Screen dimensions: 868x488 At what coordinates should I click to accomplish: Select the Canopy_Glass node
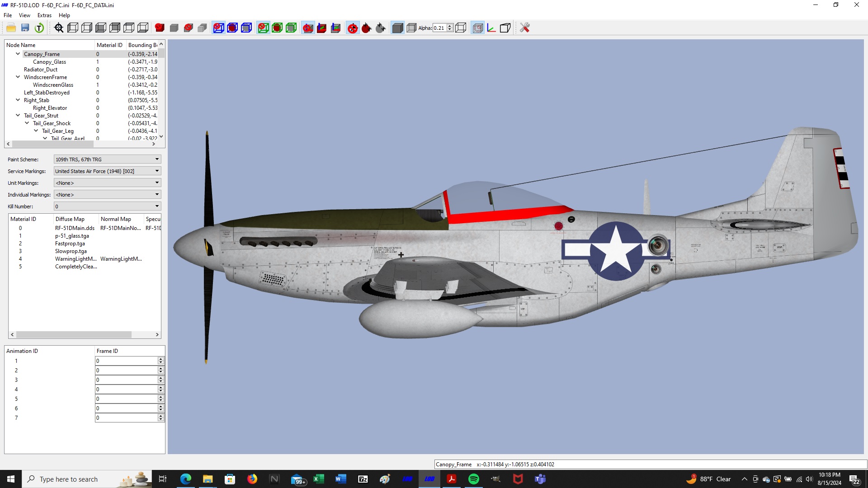point(49,62)
